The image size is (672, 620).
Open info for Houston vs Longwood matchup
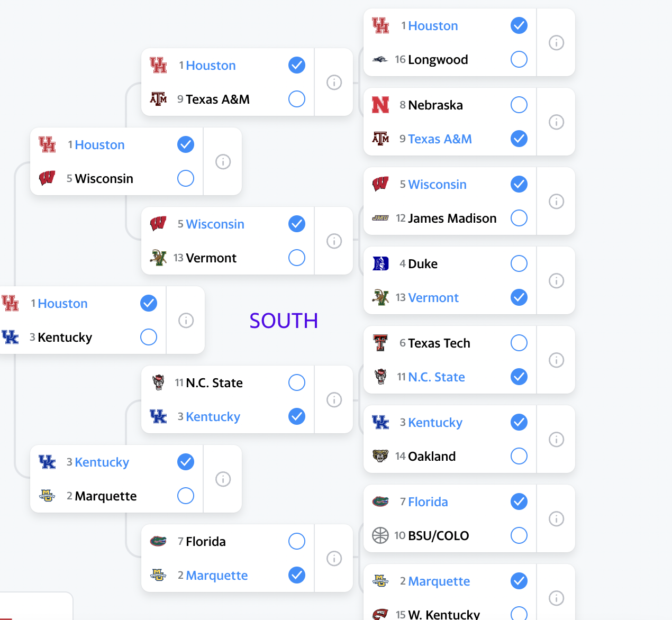(x=556, y=42)
